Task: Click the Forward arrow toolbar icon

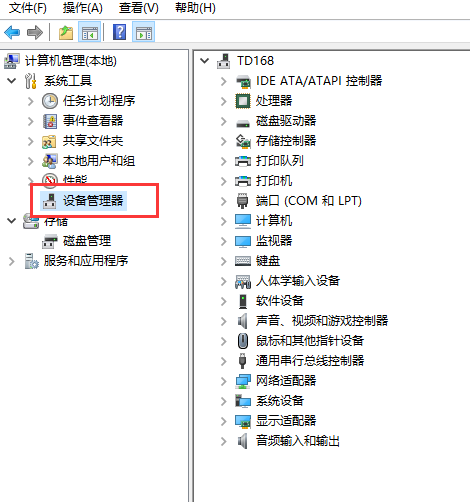Action: coord(35,33)
